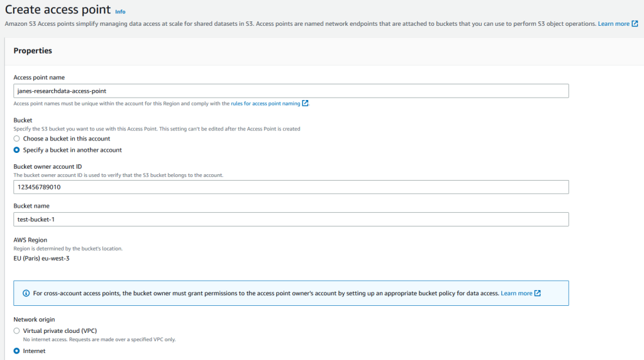This screenshot has height=360, width=644.
Task: Select the Internet network origin option
Action: point(16,351)
